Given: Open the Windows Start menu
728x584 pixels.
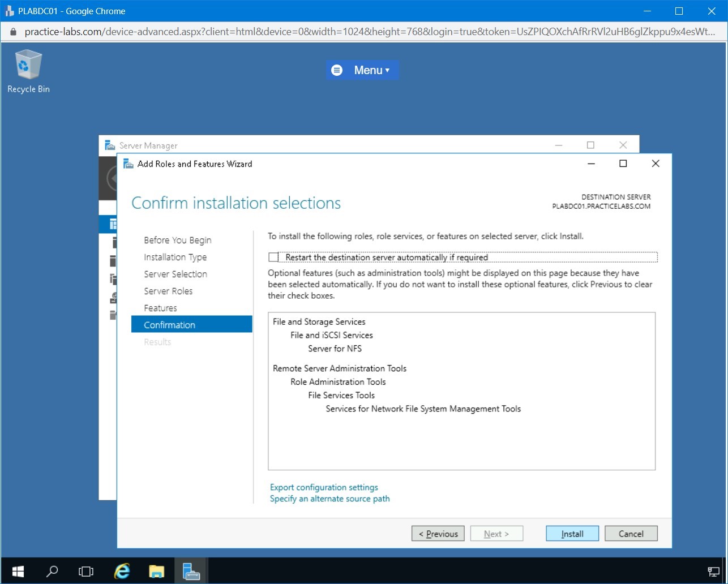Looking at the screenshot, I should coord(18,571).
